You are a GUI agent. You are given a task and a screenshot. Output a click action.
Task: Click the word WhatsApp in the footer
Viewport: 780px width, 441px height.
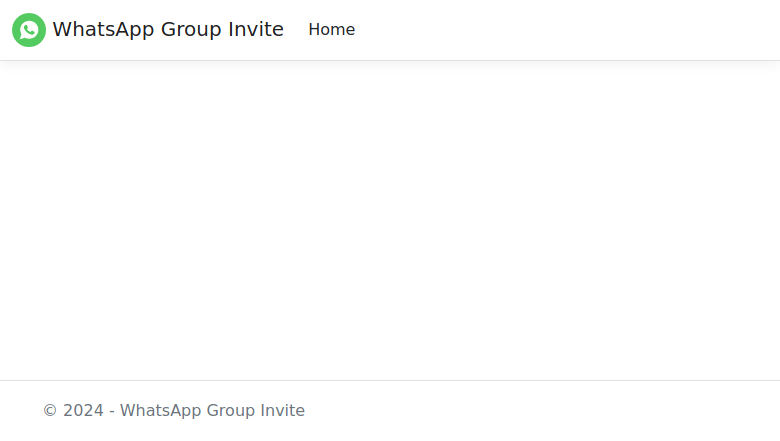160,411
